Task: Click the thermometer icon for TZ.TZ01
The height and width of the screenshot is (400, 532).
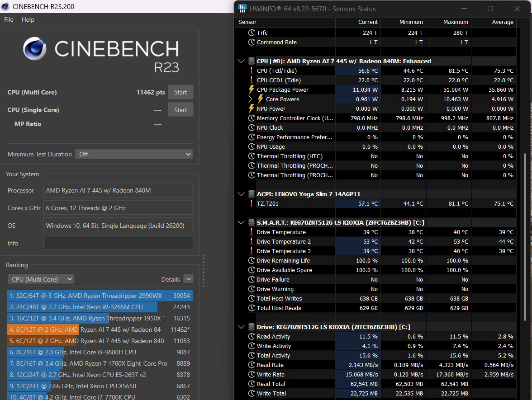Action: click(x=252, y=203)
